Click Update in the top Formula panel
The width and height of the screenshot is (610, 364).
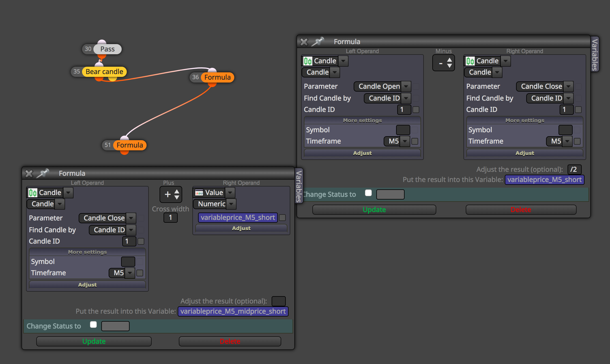(x=374, y=210)
